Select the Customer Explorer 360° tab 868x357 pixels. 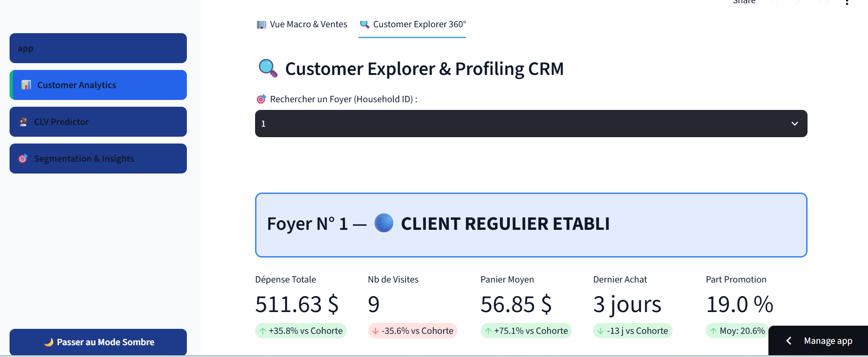click(x=412, y=25)
